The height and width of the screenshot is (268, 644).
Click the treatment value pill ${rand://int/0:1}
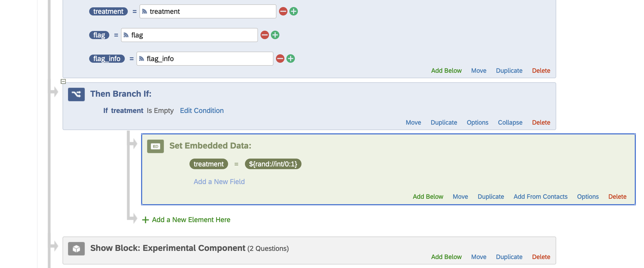click(x=273, y=164)
